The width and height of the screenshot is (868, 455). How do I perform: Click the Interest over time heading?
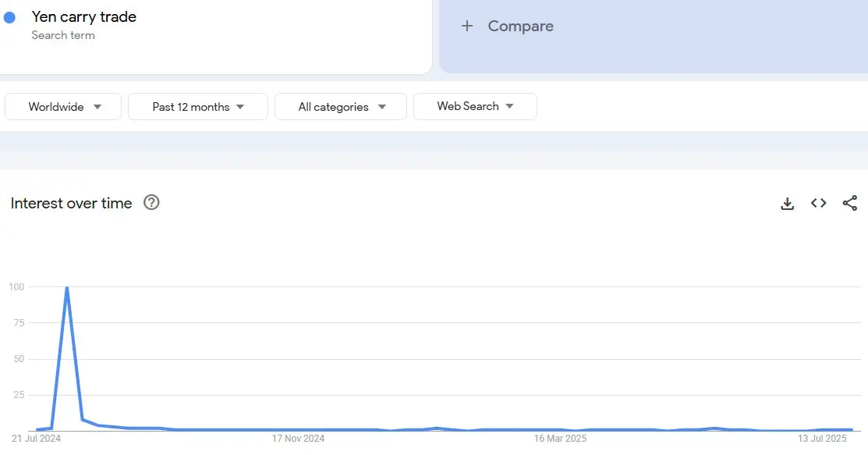72,204
